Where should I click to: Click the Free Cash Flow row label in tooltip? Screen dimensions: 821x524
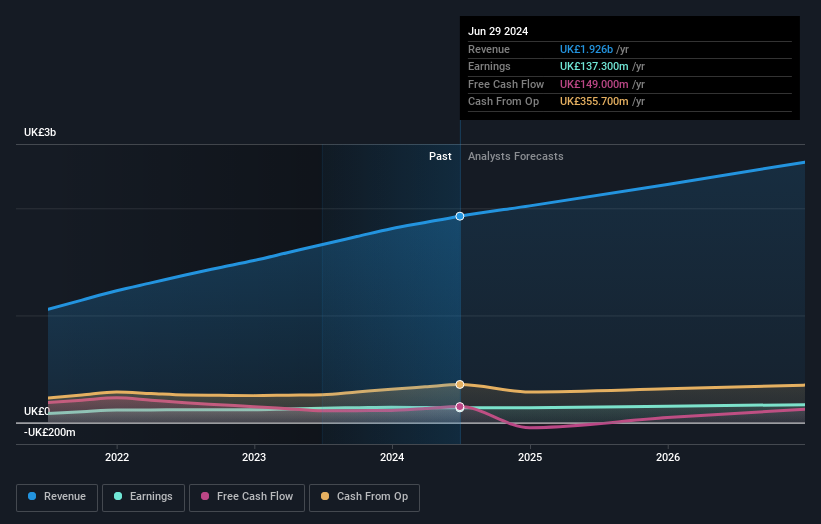click(506, 84)
